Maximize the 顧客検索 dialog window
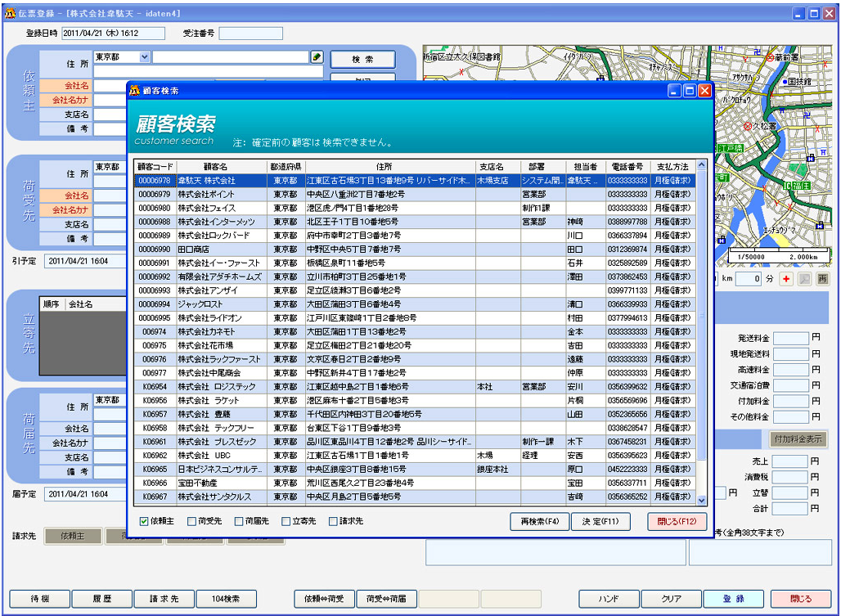The image size is (841, 616). (x=689, y=90)
